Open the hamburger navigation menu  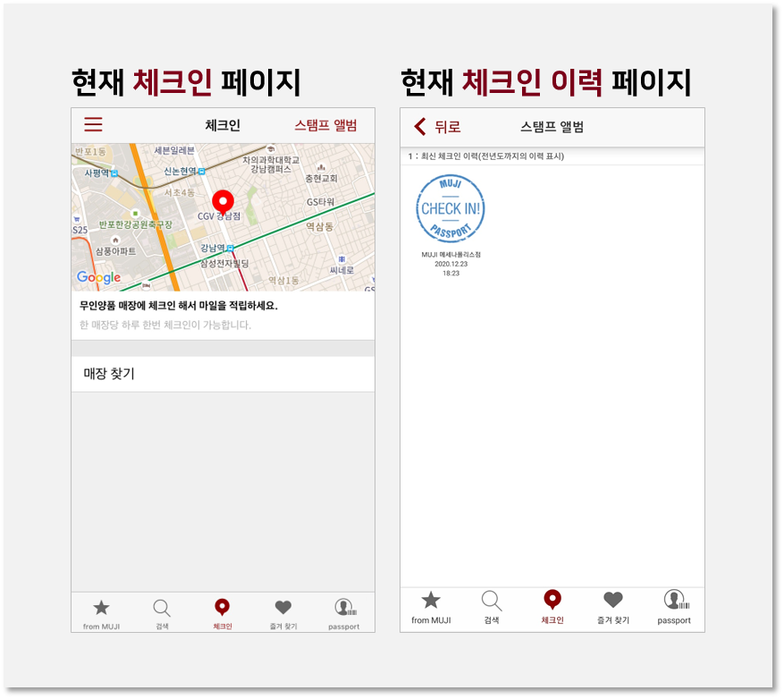click(x=93, y=125)
